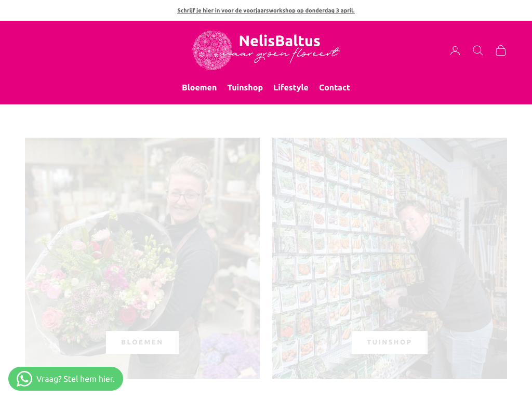Click the WhatsApp logo icon

tap(24, 379)
